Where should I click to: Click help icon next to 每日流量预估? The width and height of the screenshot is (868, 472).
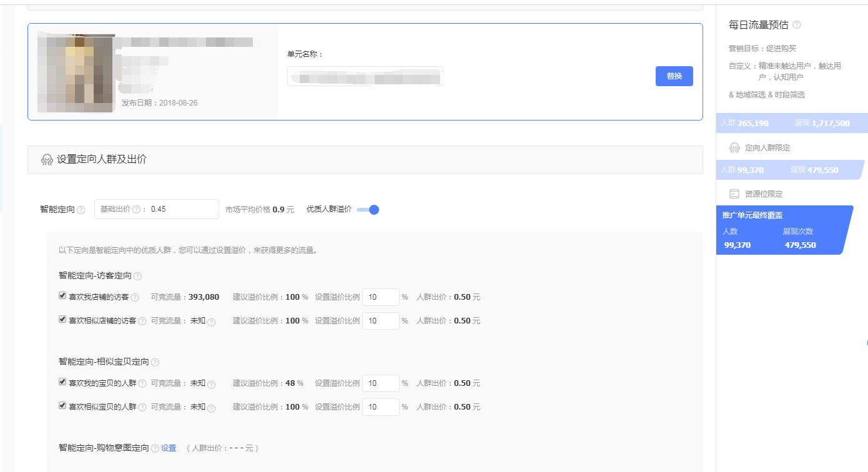point(797,26)
